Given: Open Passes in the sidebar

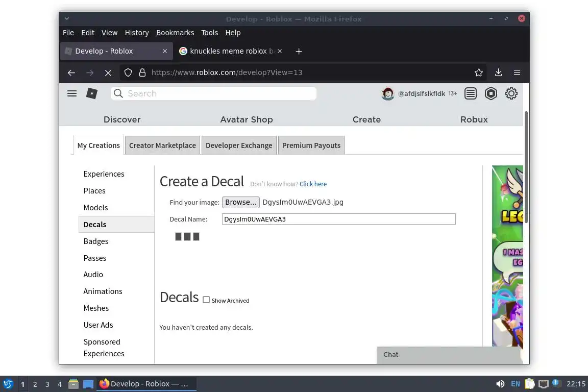Looking at the screenshot, I should coord(95,258).
